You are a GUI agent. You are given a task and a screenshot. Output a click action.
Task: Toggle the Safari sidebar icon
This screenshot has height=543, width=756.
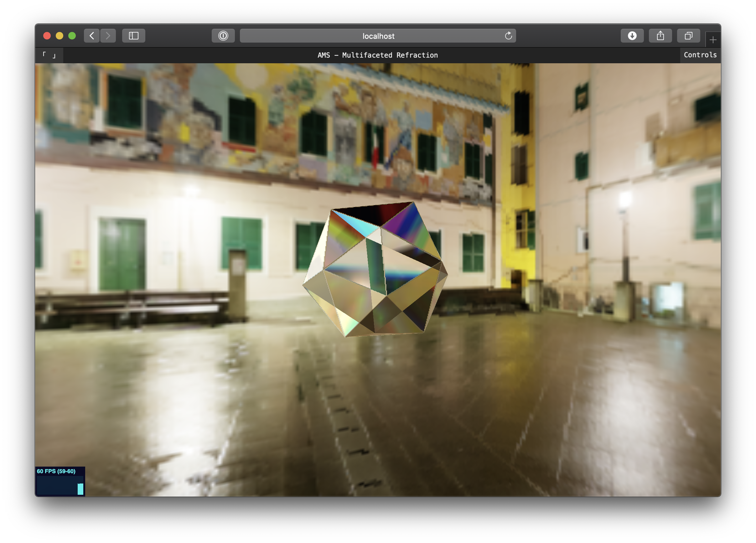pos(134,36)
